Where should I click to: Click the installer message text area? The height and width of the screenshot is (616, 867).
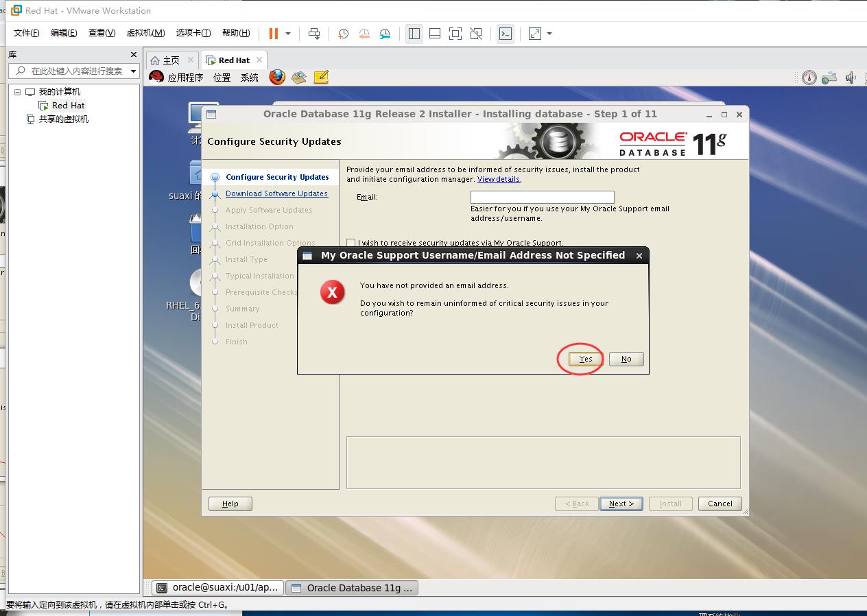tap(543, 462)
